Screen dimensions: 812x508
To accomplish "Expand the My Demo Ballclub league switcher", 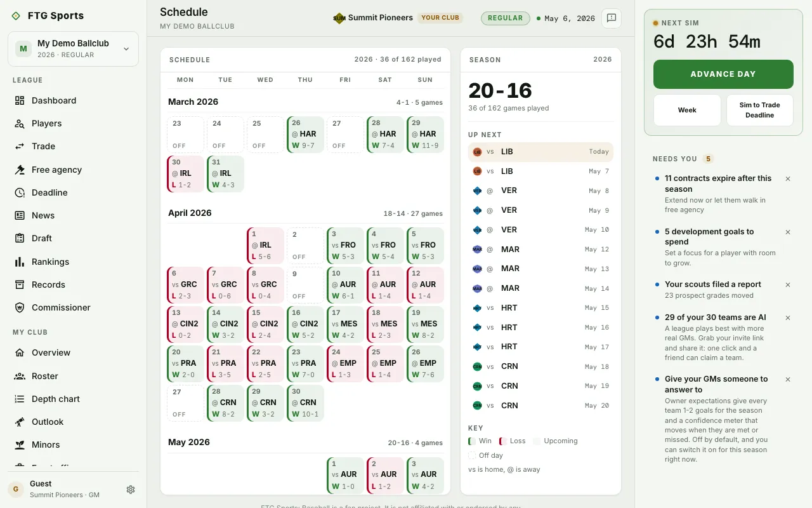I will [74, 49].
